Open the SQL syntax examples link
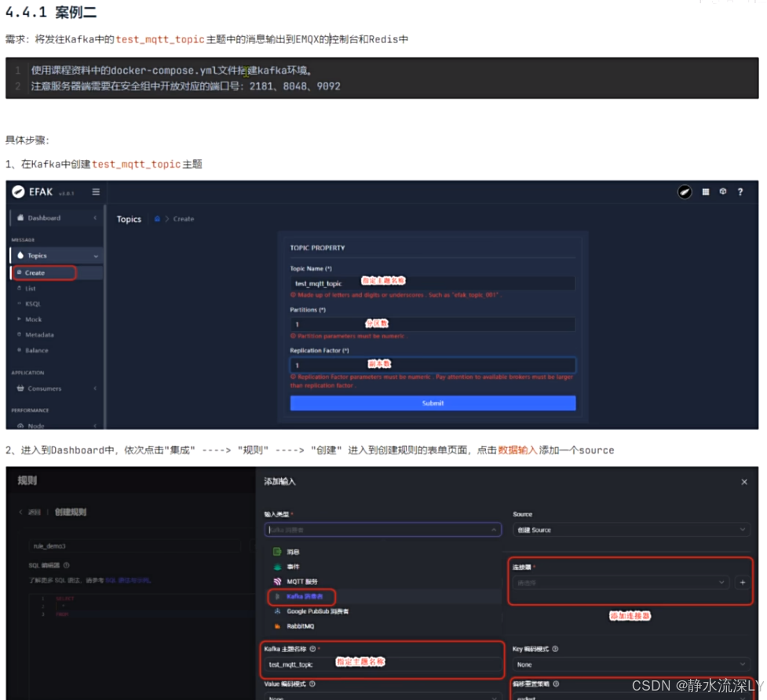 [128, 581]
